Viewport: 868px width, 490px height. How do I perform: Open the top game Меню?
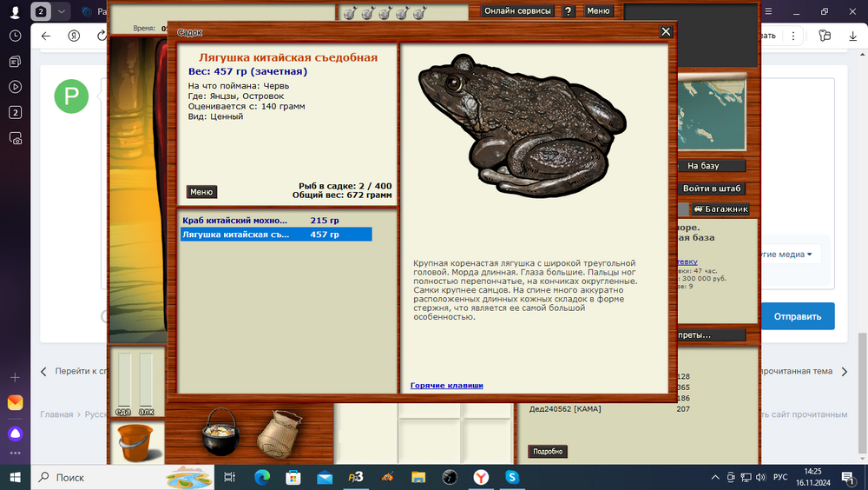coord(598,11)
